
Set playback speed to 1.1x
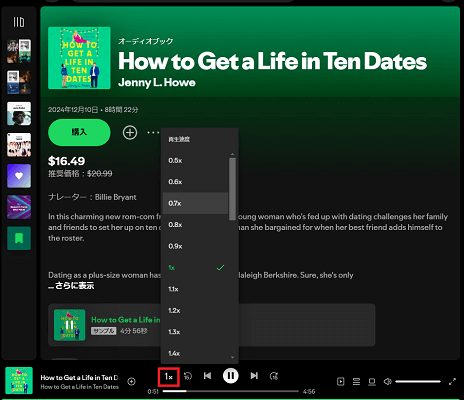pyautogui.click(x=195, y=289)
